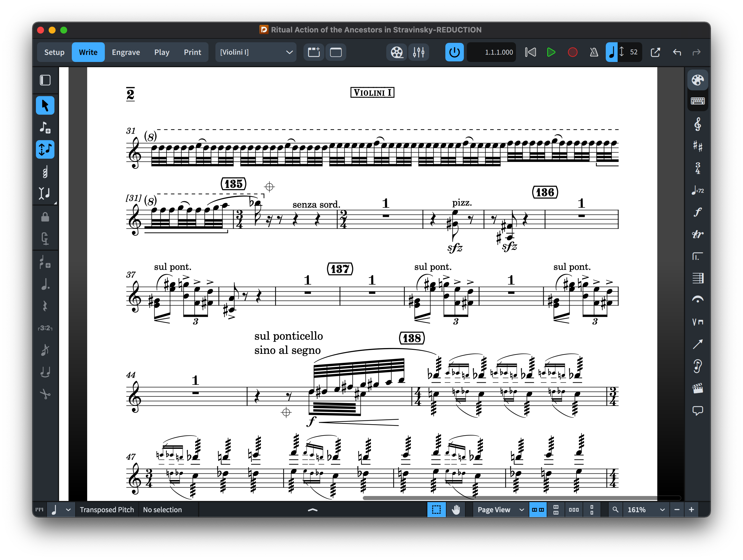Toggle dotted notes tool

(x=45, y=284)
